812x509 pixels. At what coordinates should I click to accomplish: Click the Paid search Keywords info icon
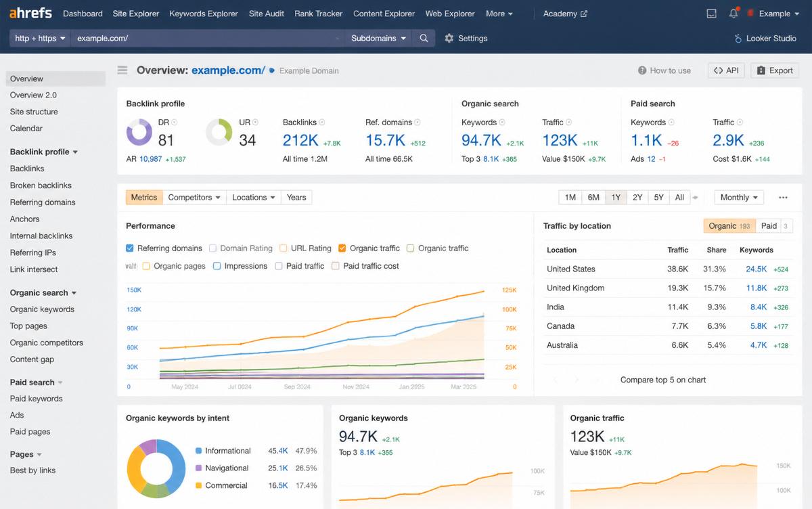(x=672, y=123)
